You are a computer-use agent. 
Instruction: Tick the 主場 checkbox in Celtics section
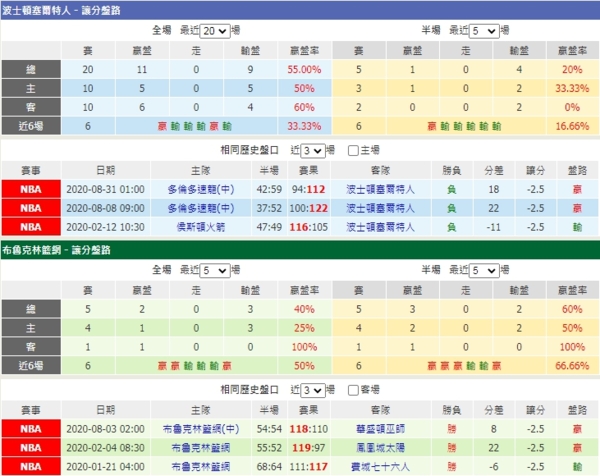[x=353, y=151]
